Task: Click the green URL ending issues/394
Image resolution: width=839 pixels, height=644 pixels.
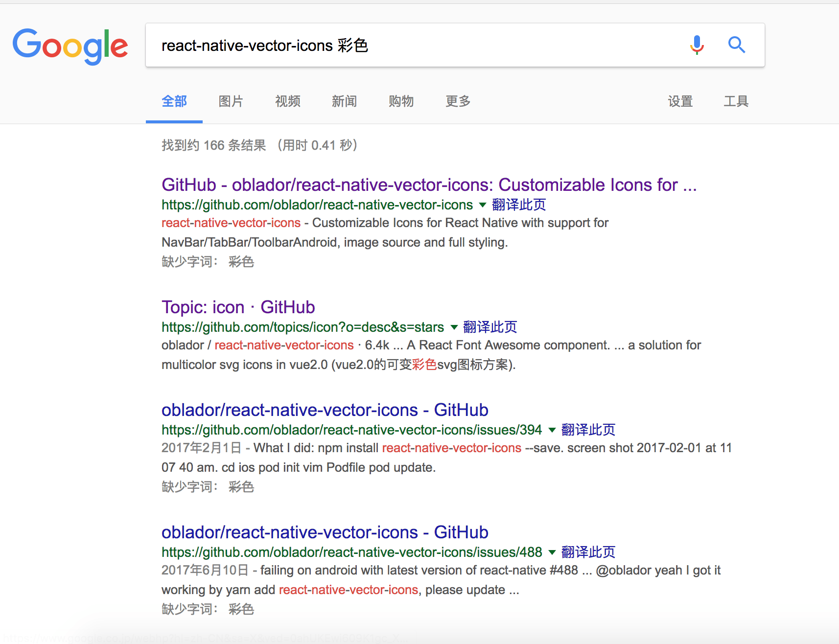Action: click(x=352, y=430)
